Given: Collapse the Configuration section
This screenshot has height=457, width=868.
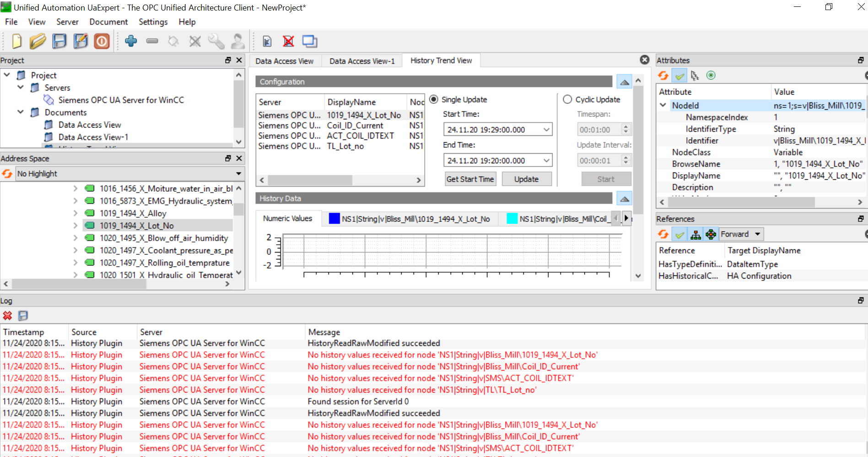Looking at the screenshot, I should (625, 82).
